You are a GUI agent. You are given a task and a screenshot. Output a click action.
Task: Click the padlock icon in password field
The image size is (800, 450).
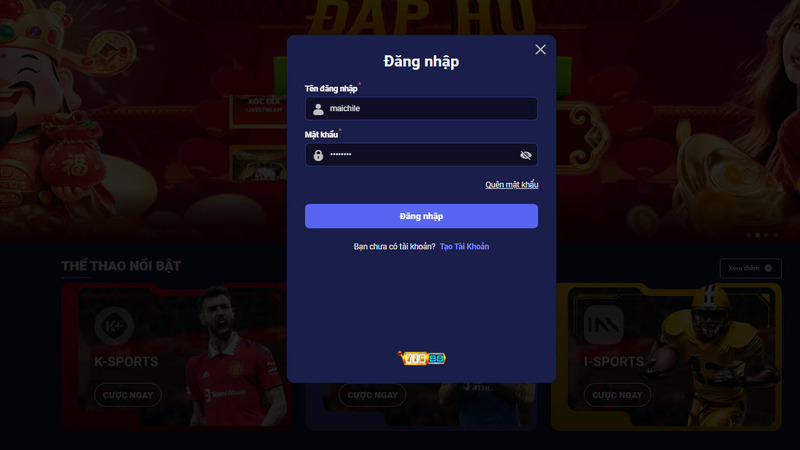click(318, 155)
